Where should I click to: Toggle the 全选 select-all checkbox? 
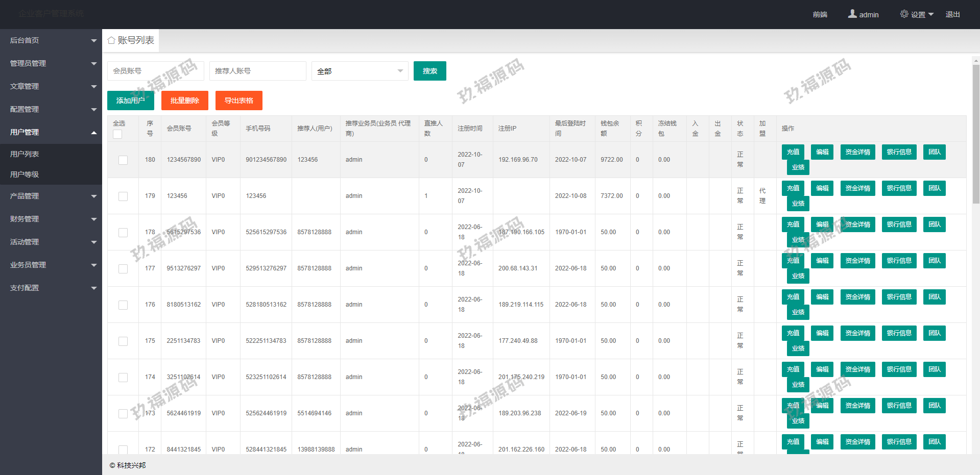(117, 134)
